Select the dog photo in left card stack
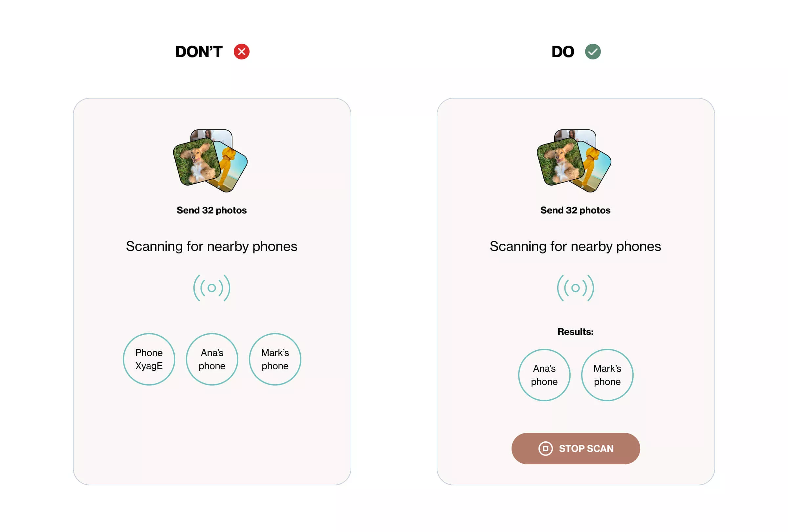 (x=196, y=161)
